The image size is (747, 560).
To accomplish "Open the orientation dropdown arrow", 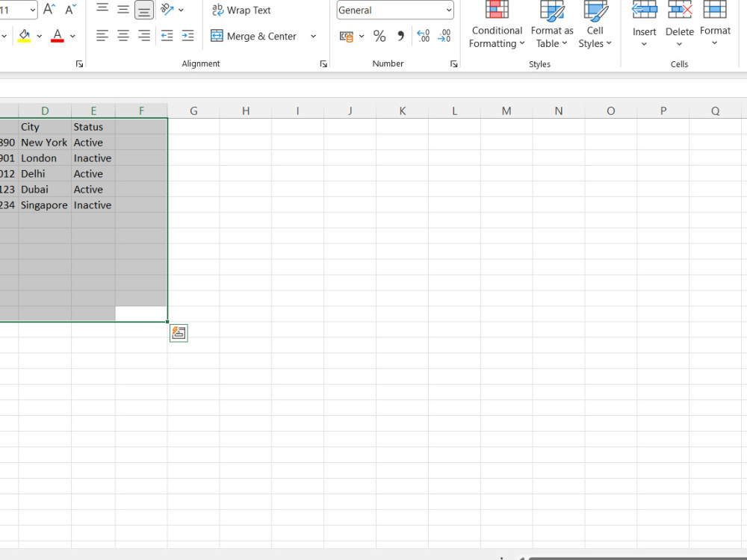I will (181, 10).
